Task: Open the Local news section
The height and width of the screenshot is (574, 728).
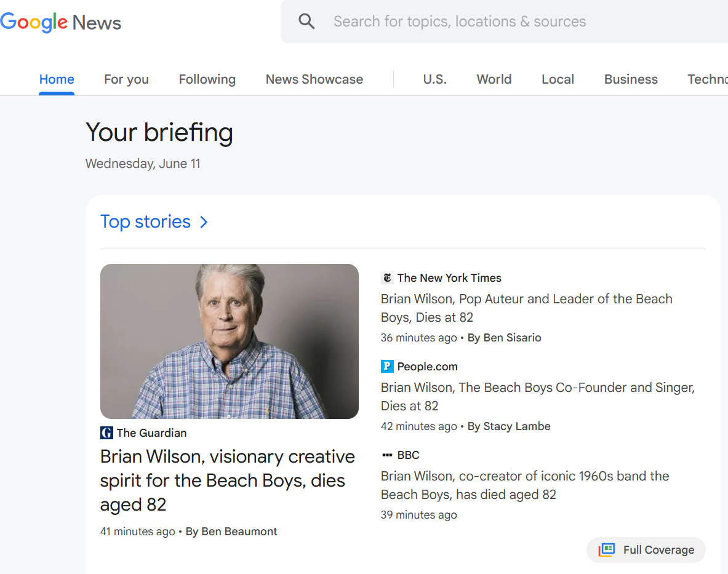Action: (x=558, y=79)
